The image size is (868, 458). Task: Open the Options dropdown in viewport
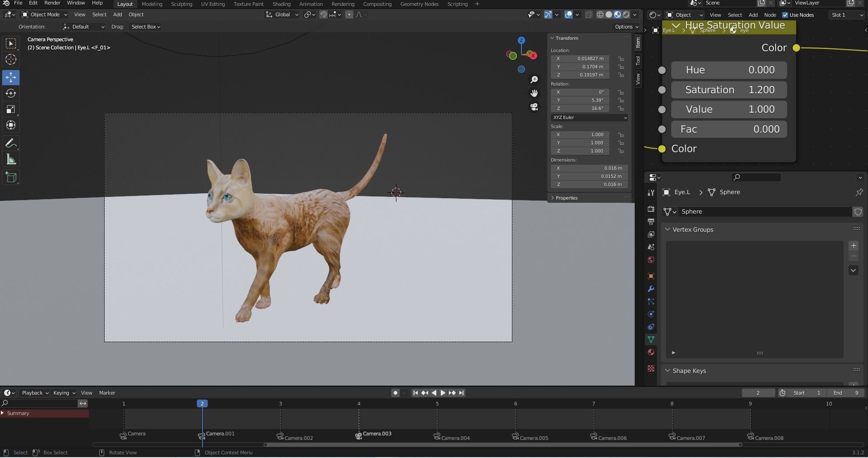627,27
